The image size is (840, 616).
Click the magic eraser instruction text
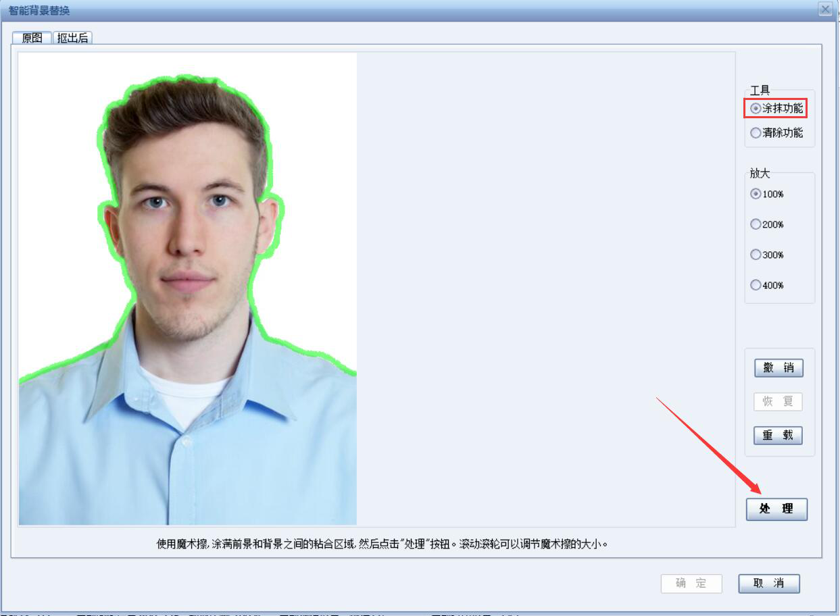pos(382,544)
